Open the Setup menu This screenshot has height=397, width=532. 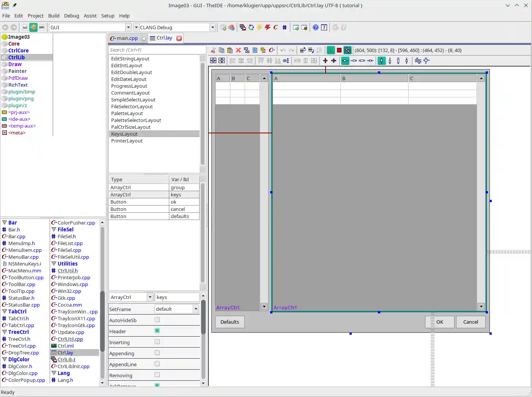point(108,16)
